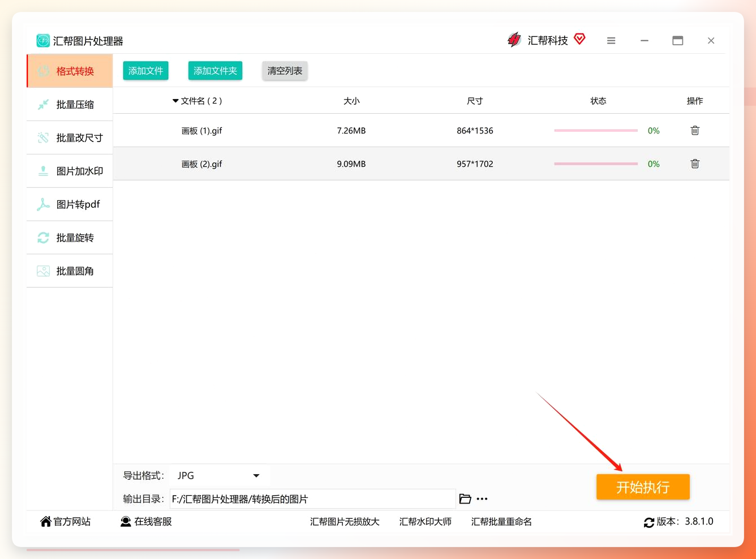Click the 添加文件夹 button
The height and width of the screenshot is (559, 756).
click(215, 71)
